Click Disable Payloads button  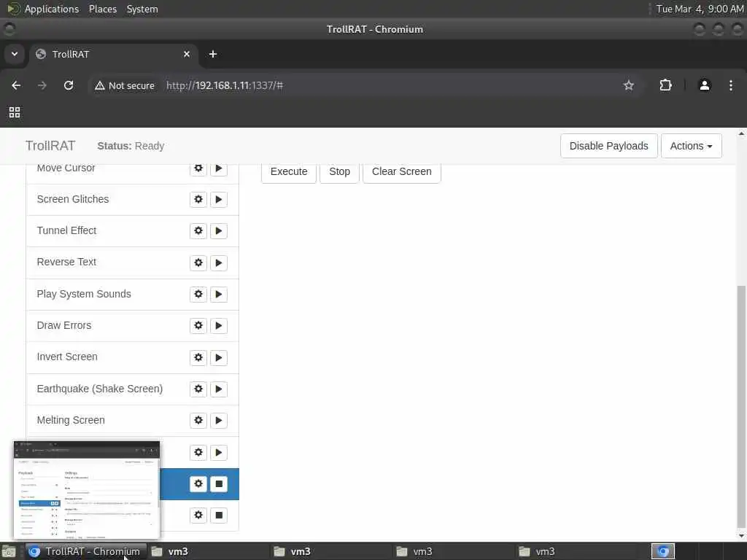click(609, 146)
